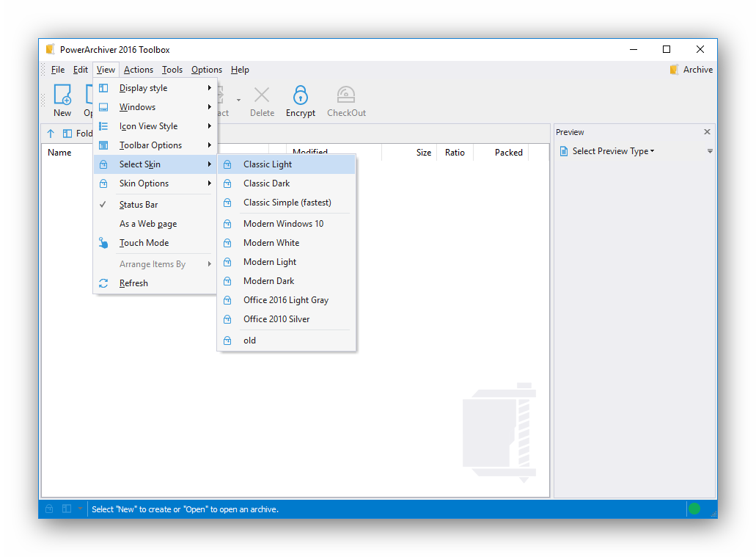Open the dropdown arrow next to Delete
This screenshot has width=756, height=557.
(238, 101)
